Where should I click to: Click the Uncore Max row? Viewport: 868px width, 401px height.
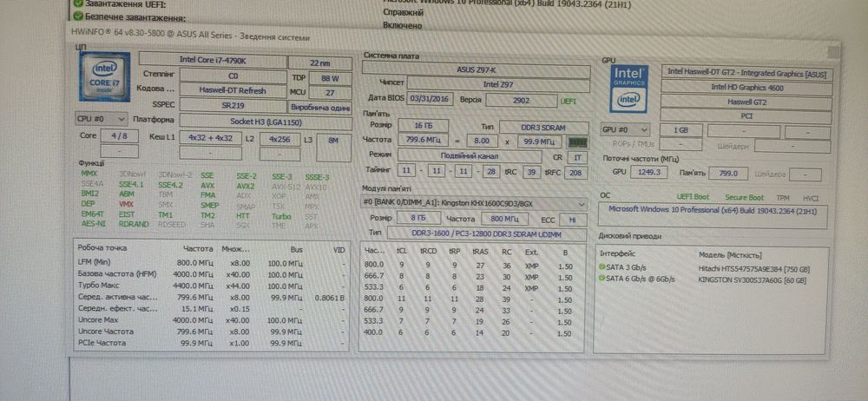[x=212, y=320]
